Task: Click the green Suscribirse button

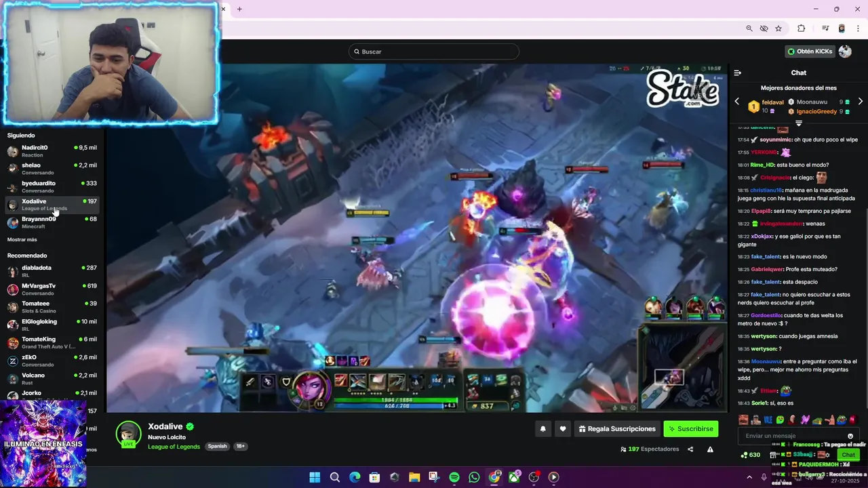Action: (x=690, y=428)
